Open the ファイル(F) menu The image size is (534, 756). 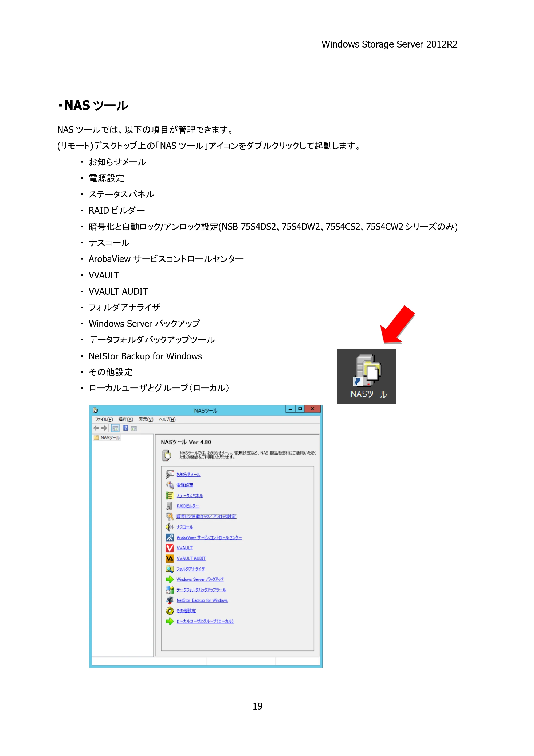point(104,420)
